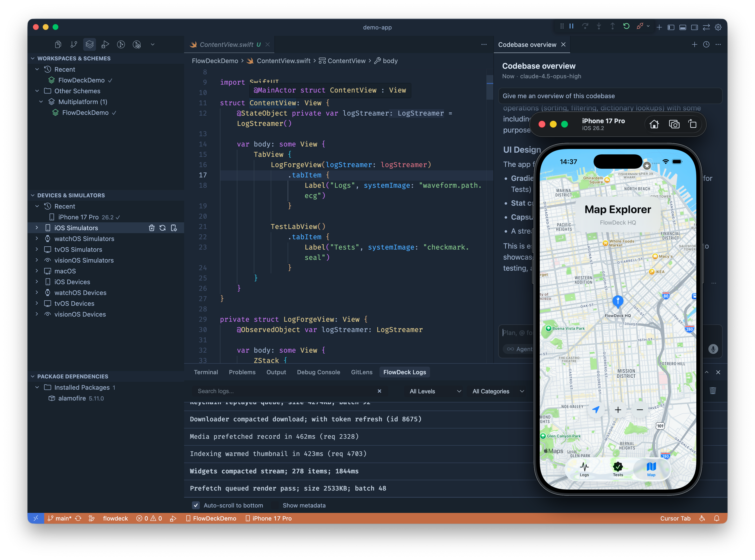Take a simulator screenshot with the camera icon

coord(674,124)
